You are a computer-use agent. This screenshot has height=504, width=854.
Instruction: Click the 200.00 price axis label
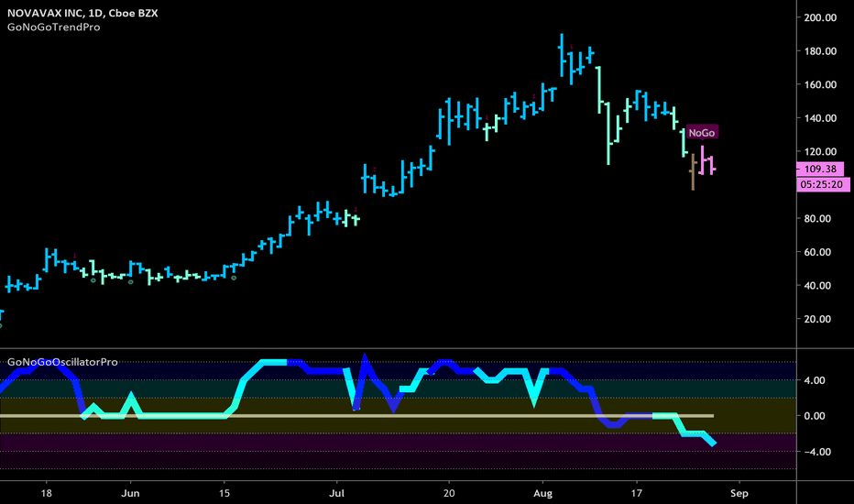coord(820,17)
